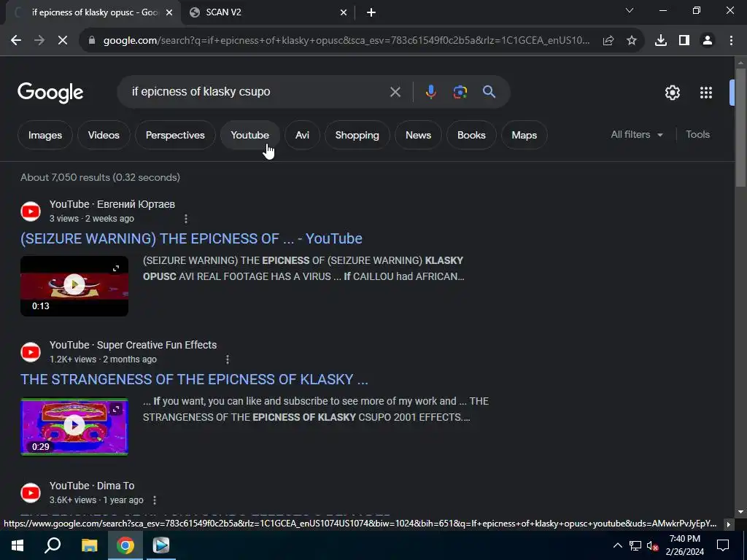747x560 pixels.
Task: Start voice search with the microphone icon
Action: click(430, 92)
